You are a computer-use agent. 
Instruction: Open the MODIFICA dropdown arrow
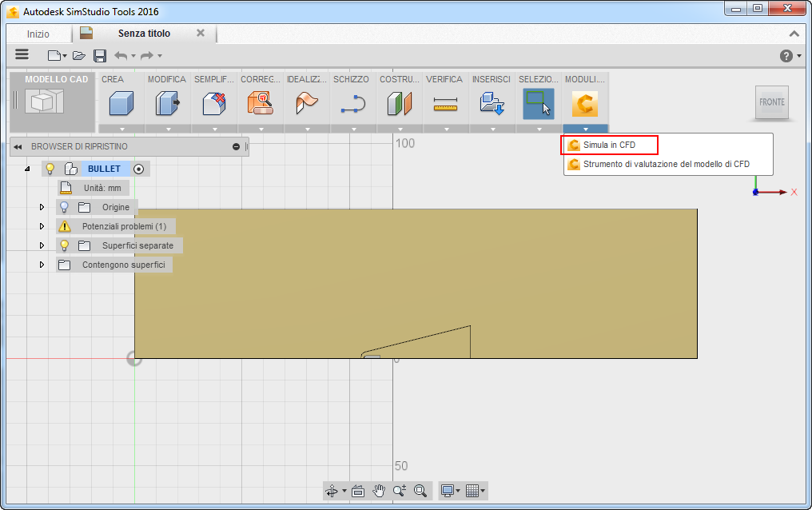click(x=169, y=129)
